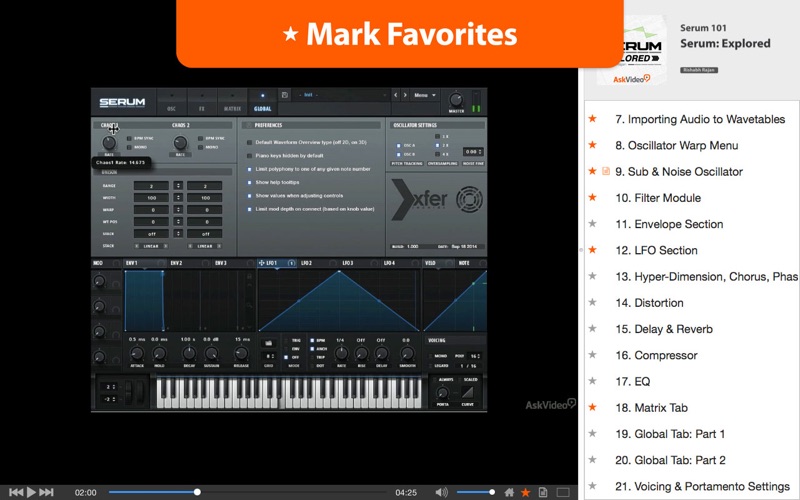Open the Serum Menu dropdown
The image size is (800, 500).
[424, 95]
